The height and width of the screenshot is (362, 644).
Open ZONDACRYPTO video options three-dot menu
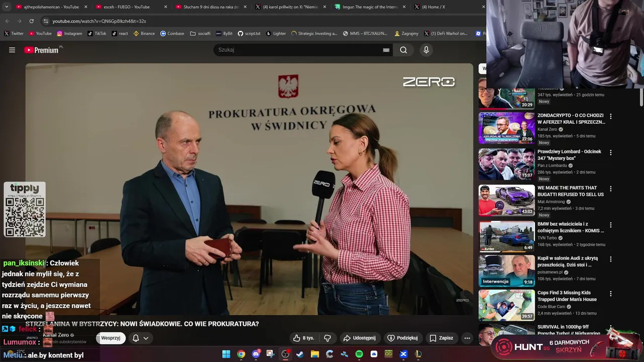pos(611,116)
